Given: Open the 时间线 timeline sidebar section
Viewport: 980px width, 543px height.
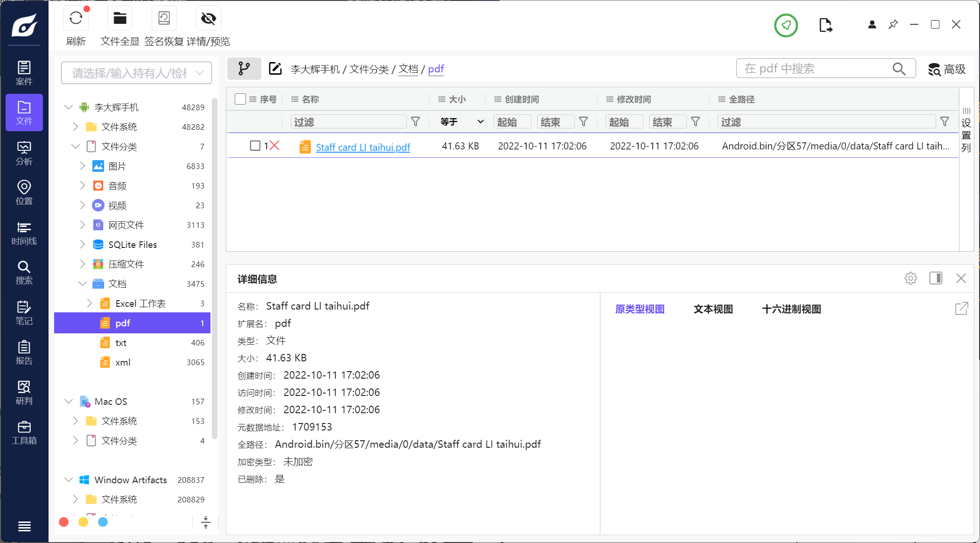Looking at the screenshot, I should (x=24, y=233).
